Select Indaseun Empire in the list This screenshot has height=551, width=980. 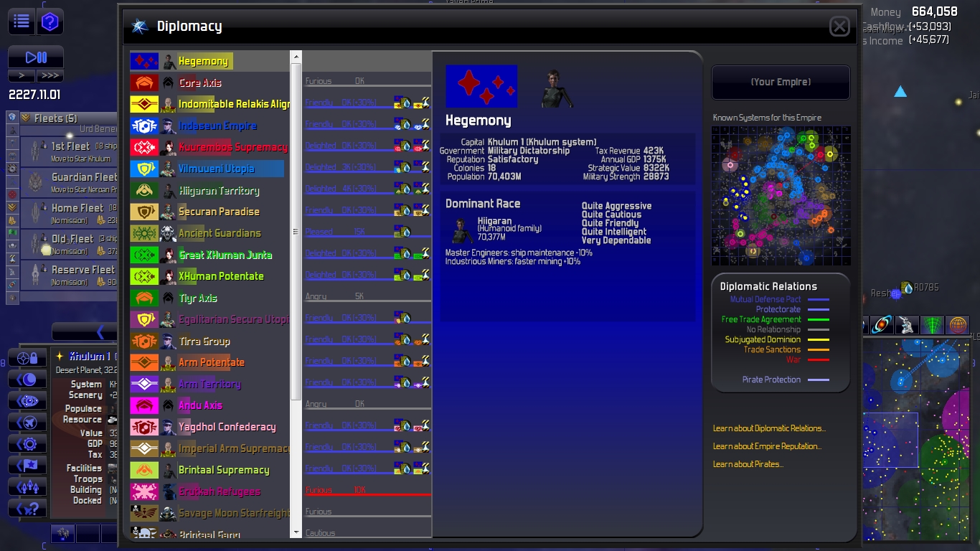tap(217, 126)
